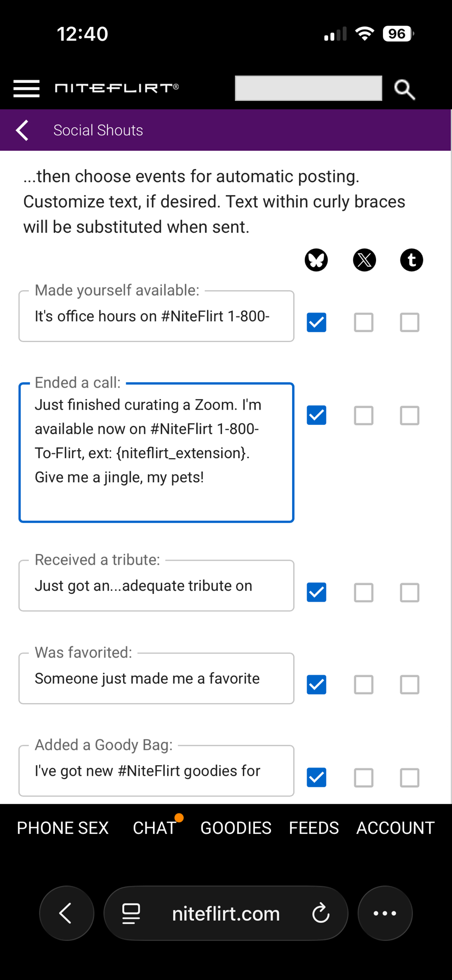
Task: Reload the niteflirt.com page
Action: point(321,913)
